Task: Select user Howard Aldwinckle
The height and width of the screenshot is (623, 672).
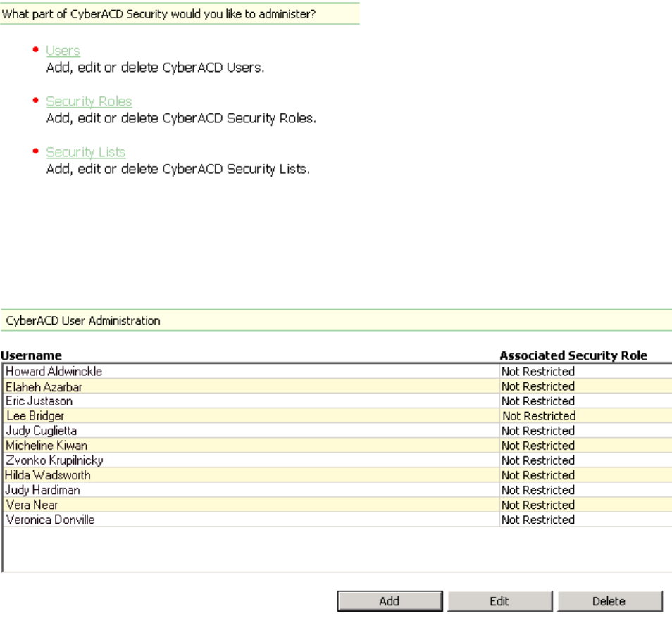Action: tap(54, 371)
